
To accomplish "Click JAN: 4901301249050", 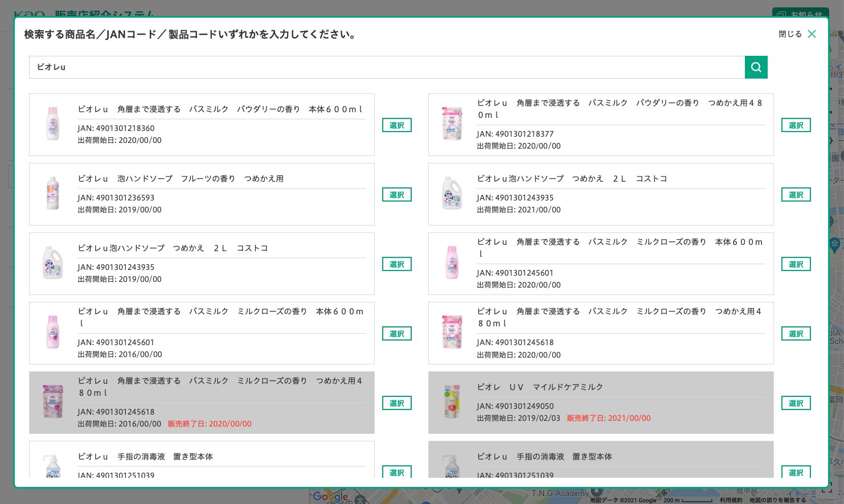I will (x=515, y=406).
